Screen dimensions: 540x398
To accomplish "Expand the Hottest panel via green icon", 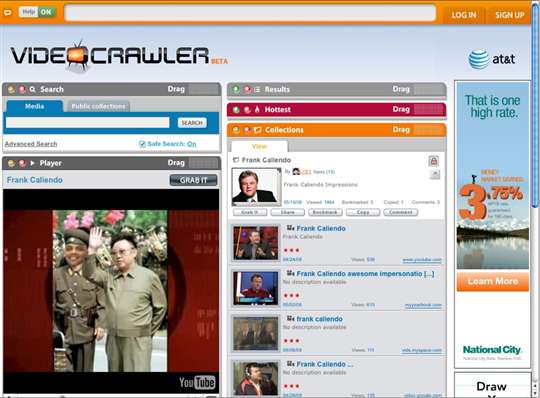I will click(x=236, y=110).
